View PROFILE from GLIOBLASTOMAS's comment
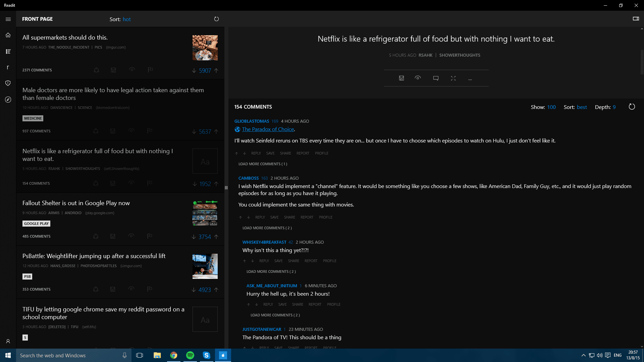The image size is (644, 362). coord(322,153)
